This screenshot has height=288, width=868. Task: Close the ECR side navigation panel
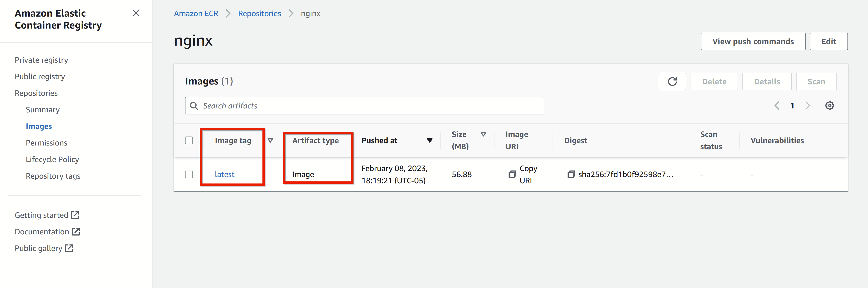[136, 13]
